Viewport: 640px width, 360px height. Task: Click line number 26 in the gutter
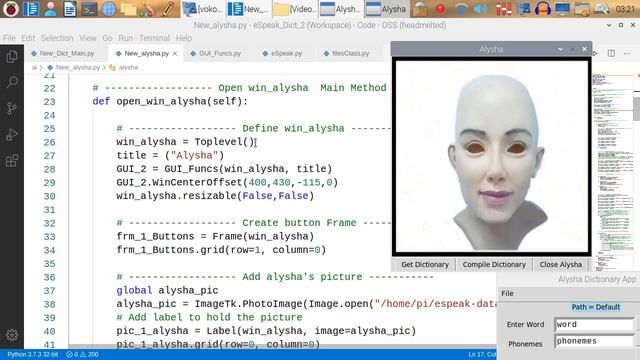(x=49, y=142)
